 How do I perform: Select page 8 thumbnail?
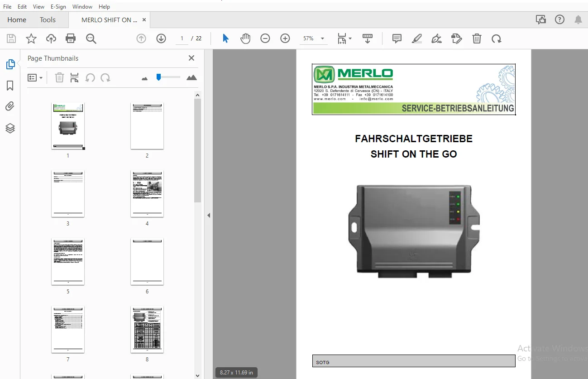pyautogui.click(x=147, y=330)
